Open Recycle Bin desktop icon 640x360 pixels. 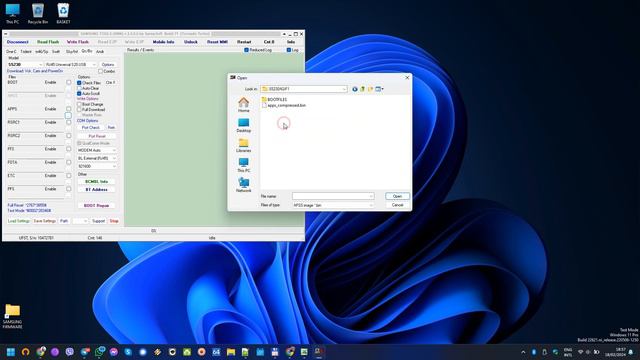point(38,13)
